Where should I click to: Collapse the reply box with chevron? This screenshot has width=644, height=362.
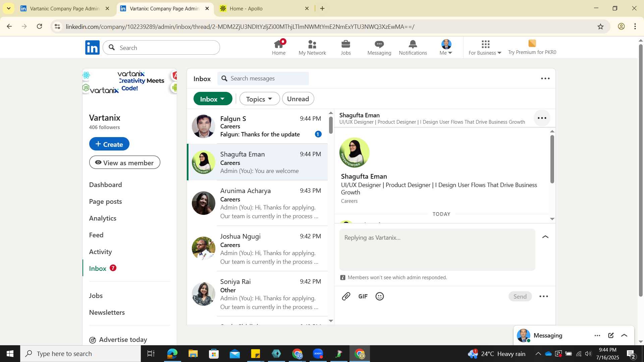coord(545,237)
